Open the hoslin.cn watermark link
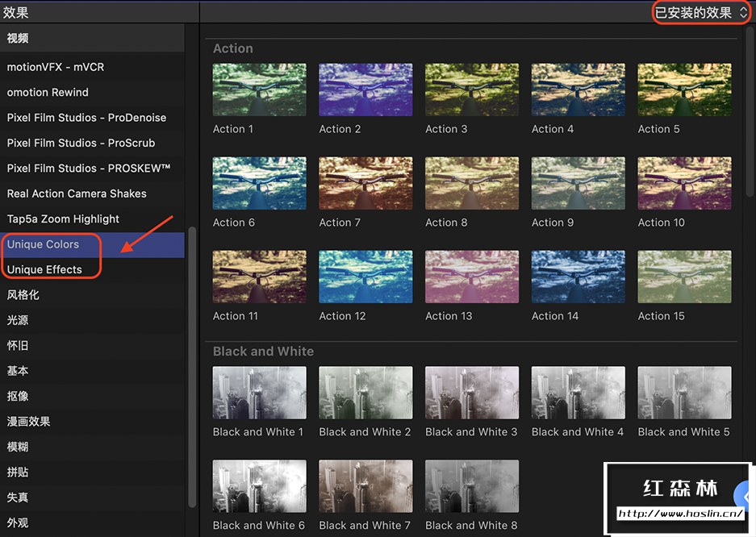756x537 pixels. [680, 514]
